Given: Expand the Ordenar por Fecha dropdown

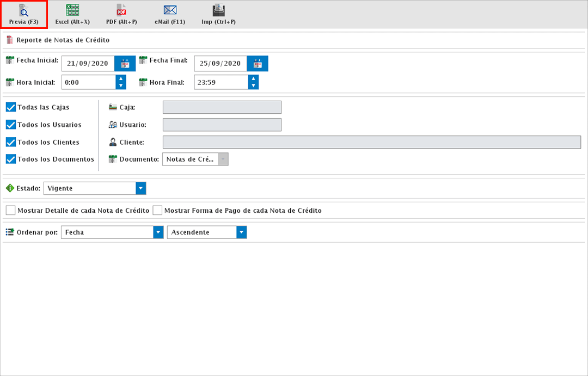Looking at the screenshot, I should 158,232.
